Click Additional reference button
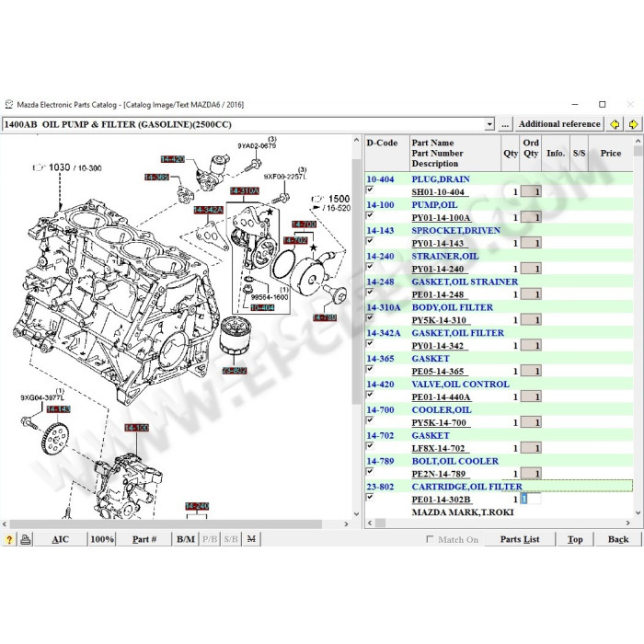 (x=559, y=124)
